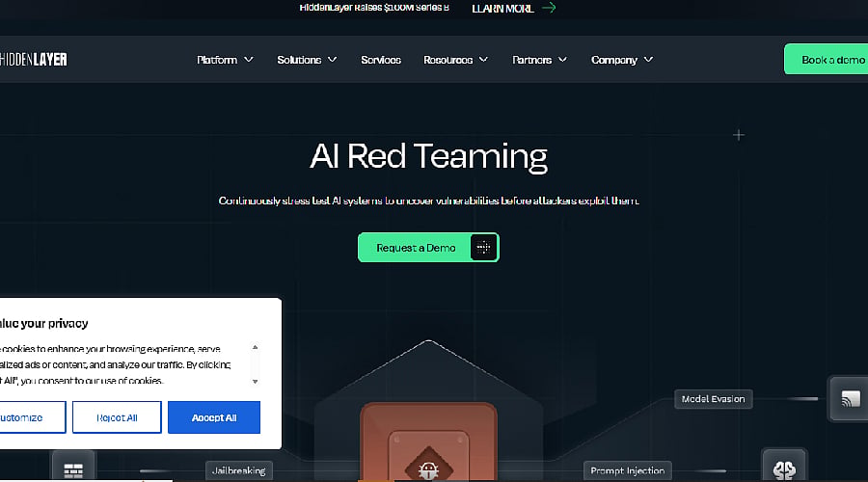Accept all cookies

point(214,417)
